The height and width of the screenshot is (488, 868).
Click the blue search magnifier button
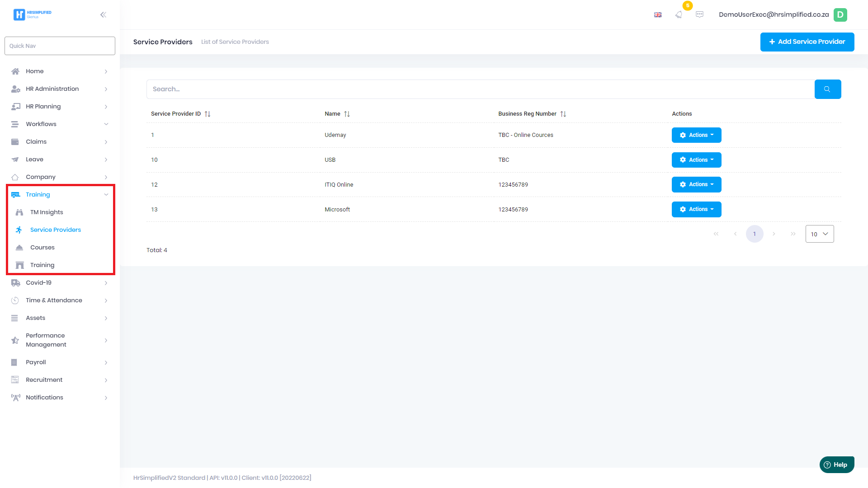tap(827, 89)
